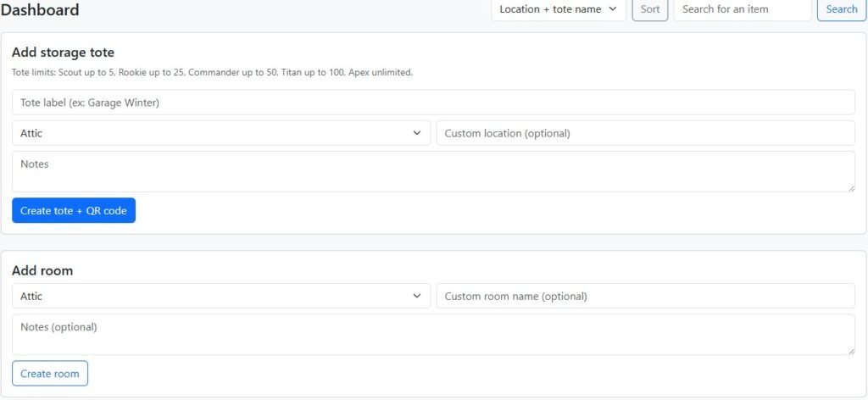Image resolution: width=868 pixels, height=400 pixels.
Task: Click into the Tote label field
Action: 433,103
